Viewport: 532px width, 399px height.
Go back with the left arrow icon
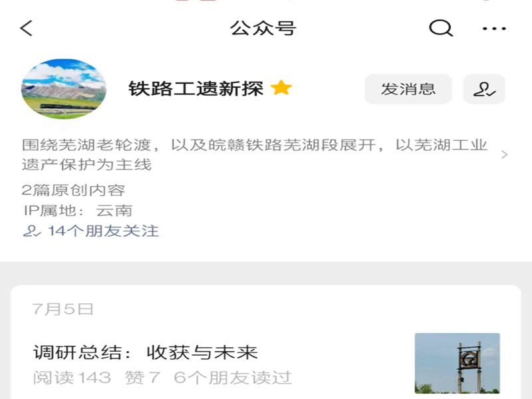[26, 28]
